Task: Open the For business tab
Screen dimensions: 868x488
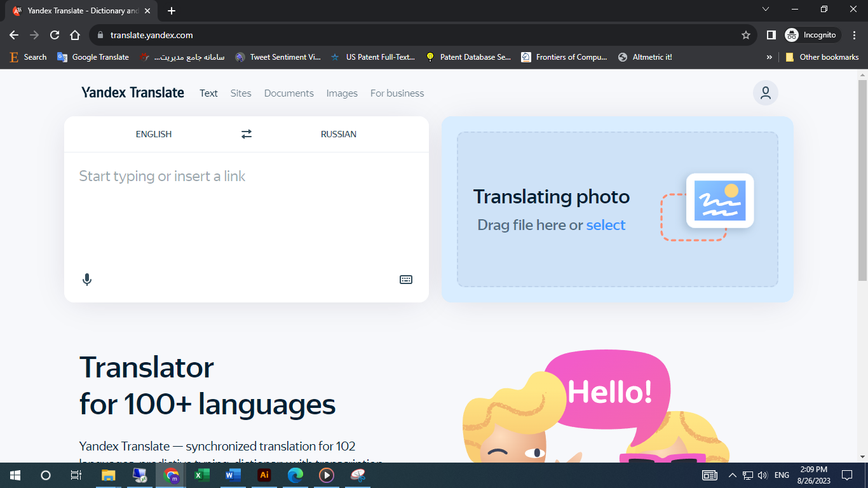Action: (397, 93)
